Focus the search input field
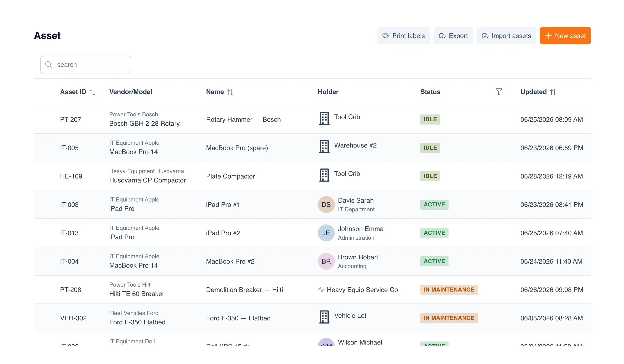Viewport: 624px width, 364px height. point(86,64)
